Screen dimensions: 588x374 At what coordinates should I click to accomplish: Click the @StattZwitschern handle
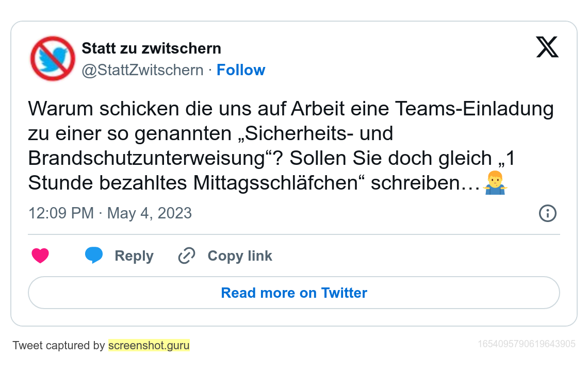coord(142,70)
